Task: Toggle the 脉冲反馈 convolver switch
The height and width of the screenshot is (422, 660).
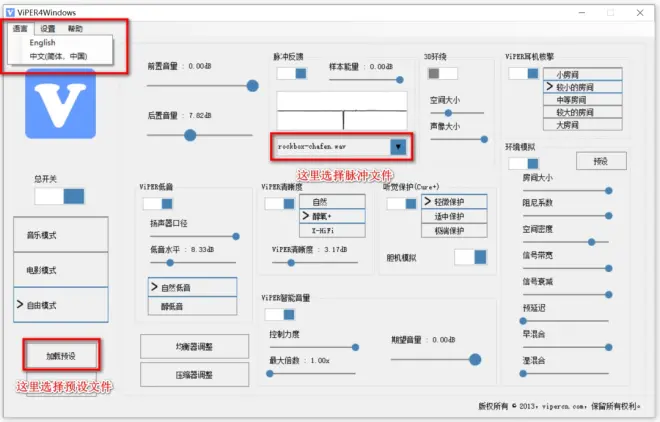Action: pos(292,74)
